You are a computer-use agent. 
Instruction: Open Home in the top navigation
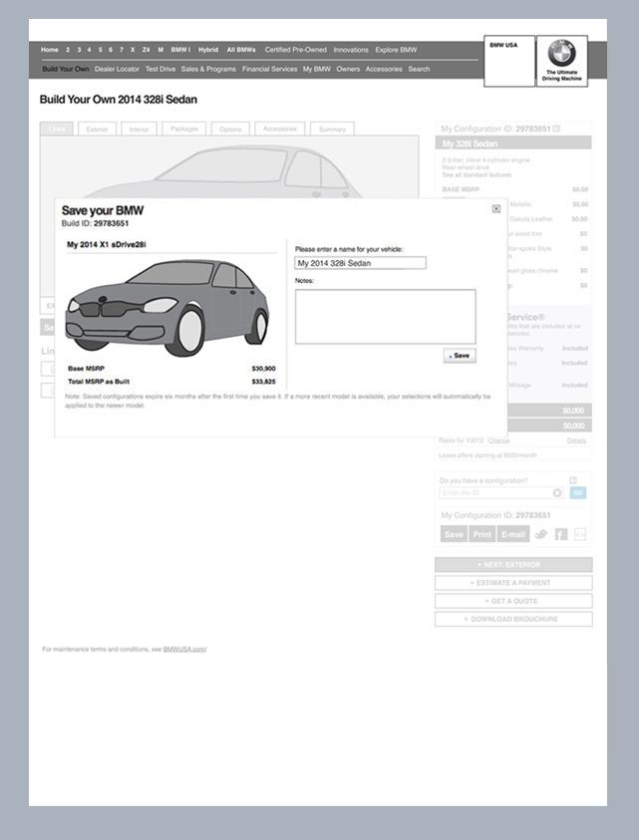click(49, 50)
